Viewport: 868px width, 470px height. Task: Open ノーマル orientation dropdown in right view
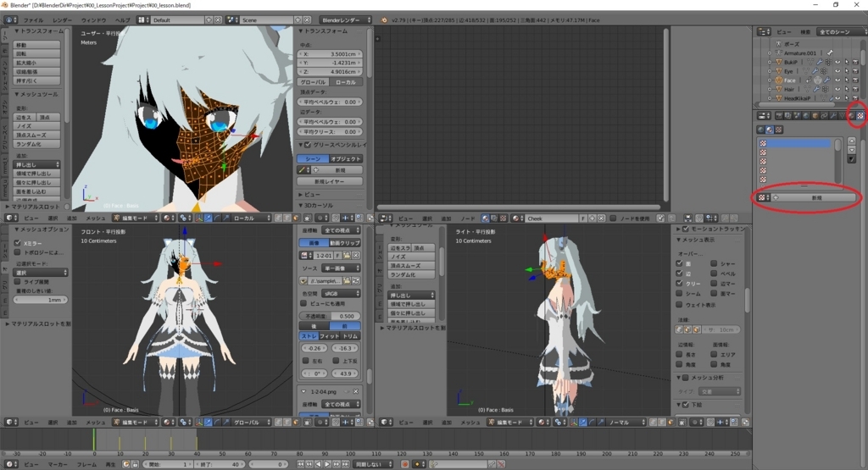[x=626, y=422]
